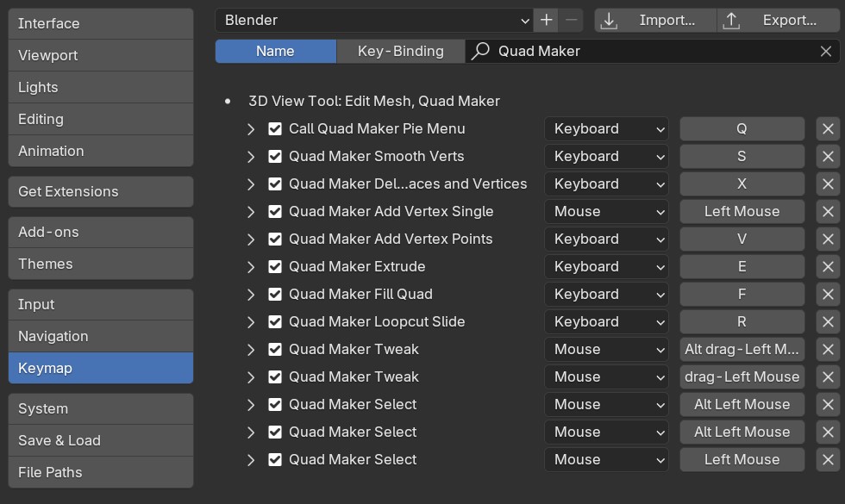Clear the Quad Maker search text
Screen dimensions: 845x504
point(826,51)
